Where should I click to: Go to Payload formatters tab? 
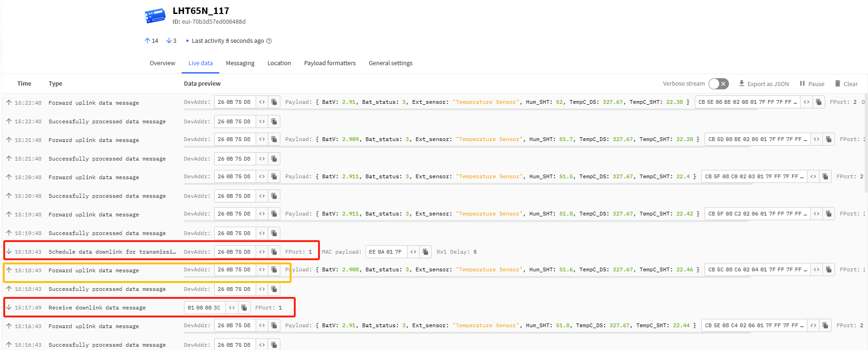point(330,63)
